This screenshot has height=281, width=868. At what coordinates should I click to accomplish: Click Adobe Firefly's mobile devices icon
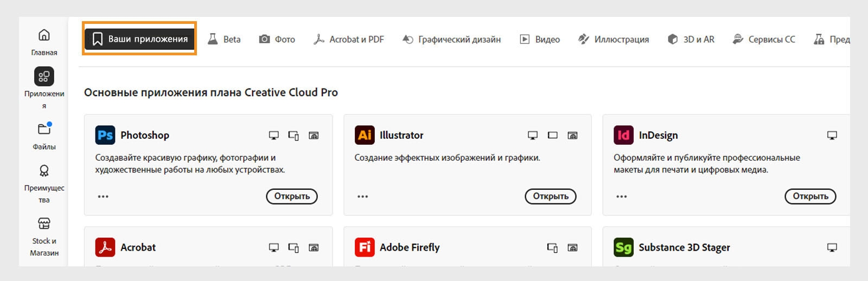552,248
